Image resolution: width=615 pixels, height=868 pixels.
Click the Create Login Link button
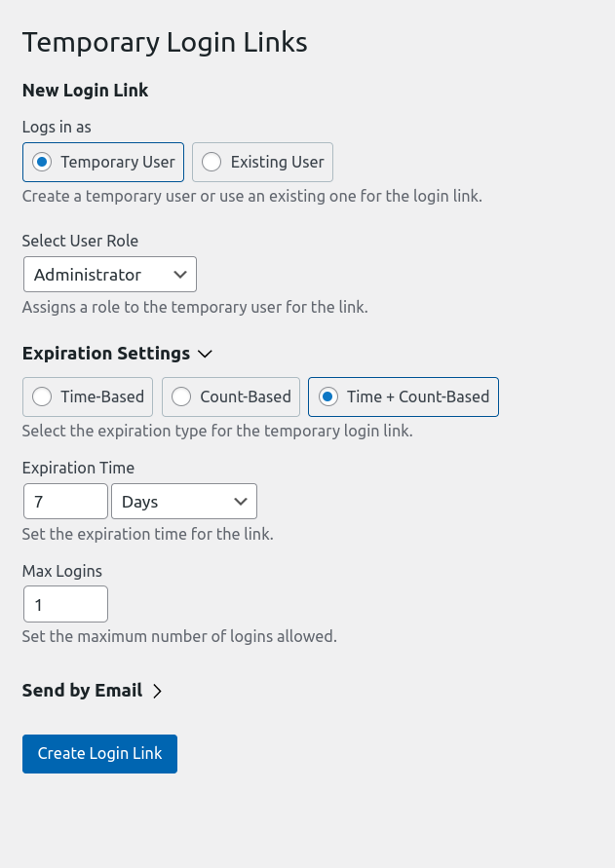pyautogui.click(x=98, y=753)
